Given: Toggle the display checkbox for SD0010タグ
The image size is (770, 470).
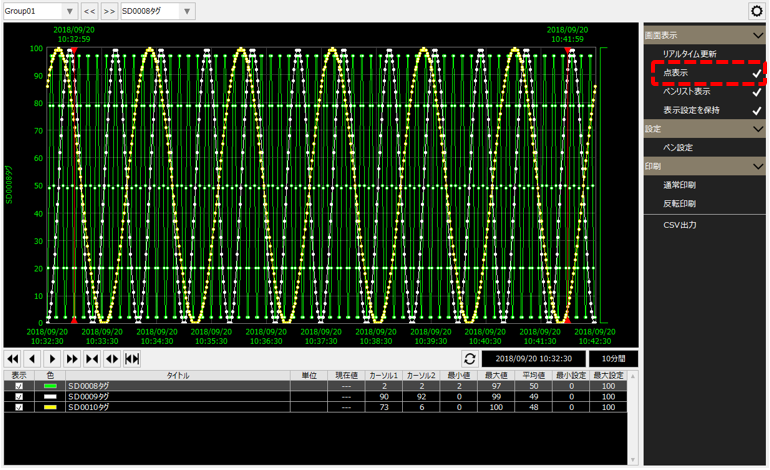Looking at the screenshot, I should coord(19,407).
